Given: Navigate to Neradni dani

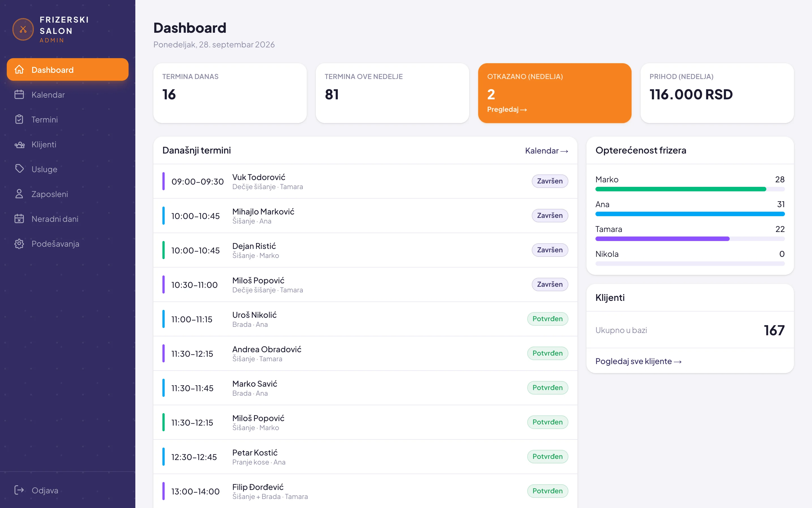Looking at the screenshot, I should [x=67, y=219].
